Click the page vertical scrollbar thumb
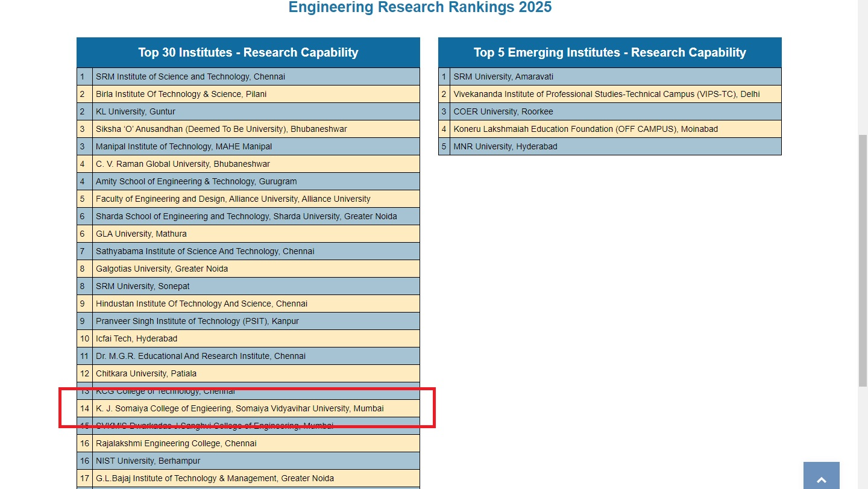Viewport: 868px width, 489px height. (863, 261)
